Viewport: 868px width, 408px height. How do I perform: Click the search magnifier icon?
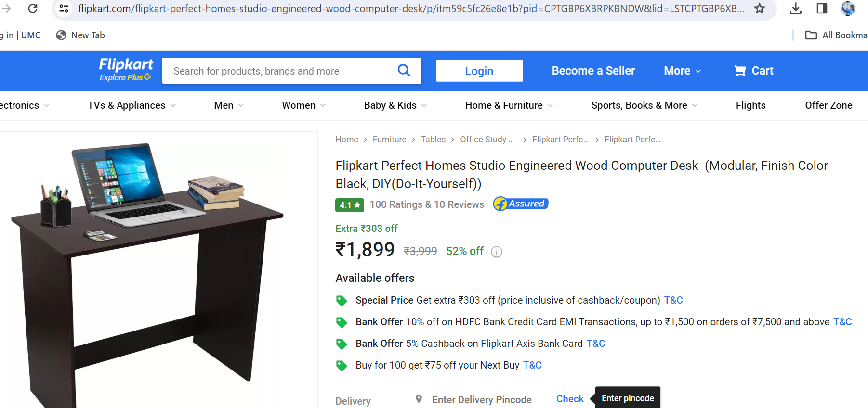404,71
